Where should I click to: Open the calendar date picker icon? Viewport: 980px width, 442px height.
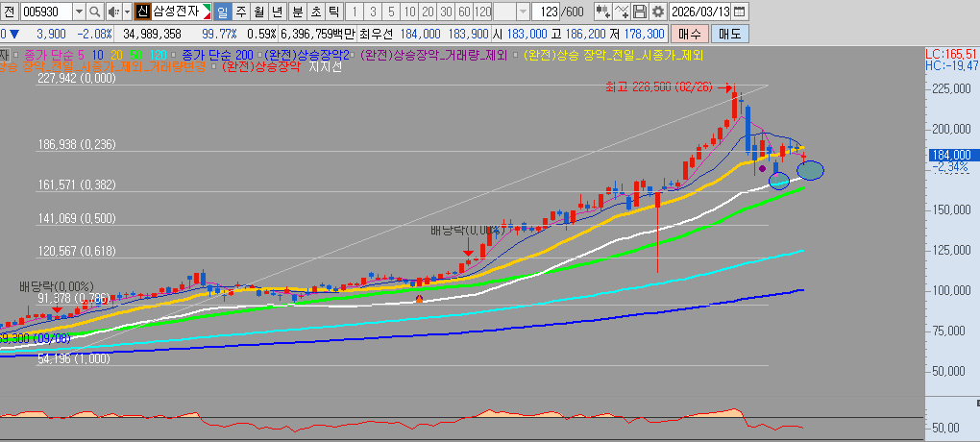click(739, 12)
